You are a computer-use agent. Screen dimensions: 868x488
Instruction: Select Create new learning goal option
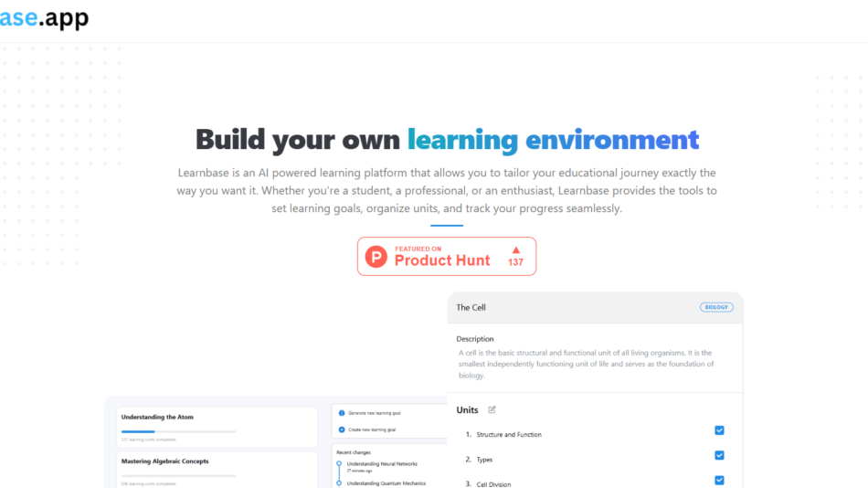click(372, 430)
